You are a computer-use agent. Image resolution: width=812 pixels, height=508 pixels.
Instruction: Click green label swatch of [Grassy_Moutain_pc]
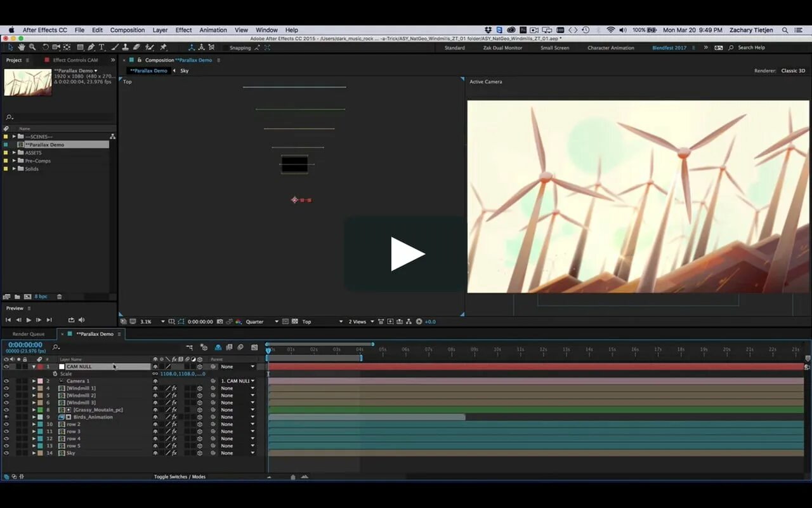[40, 410]
